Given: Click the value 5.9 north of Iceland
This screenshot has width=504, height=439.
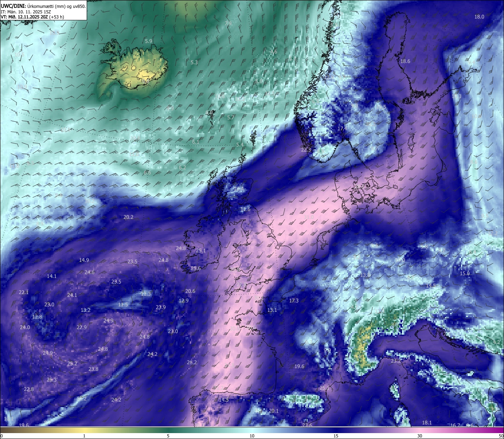Looking at the screenshot, I should (148, 41).
